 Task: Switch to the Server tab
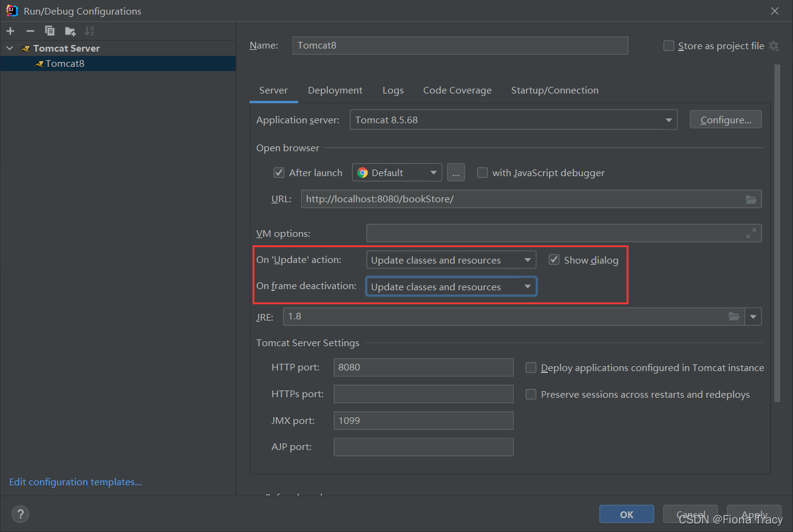coord(273,90)
